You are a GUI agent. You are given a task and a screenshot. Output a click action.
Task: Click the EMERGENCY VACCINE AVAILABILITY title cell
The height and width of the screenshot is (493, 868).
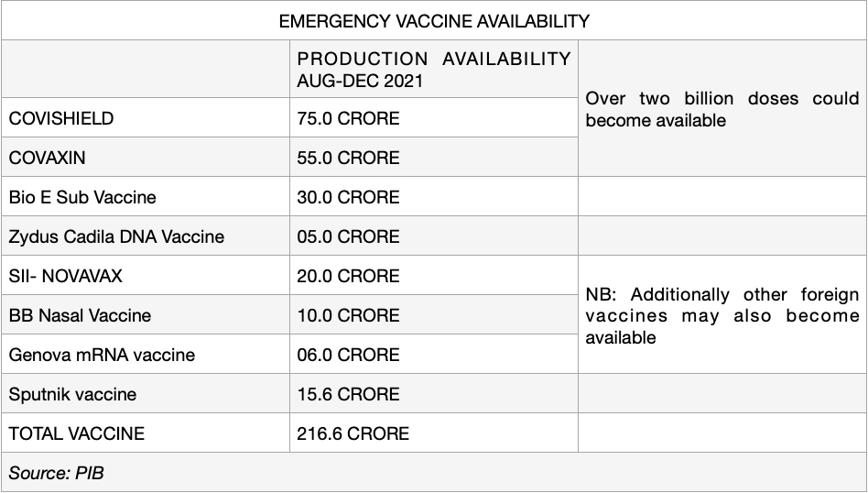434,20
